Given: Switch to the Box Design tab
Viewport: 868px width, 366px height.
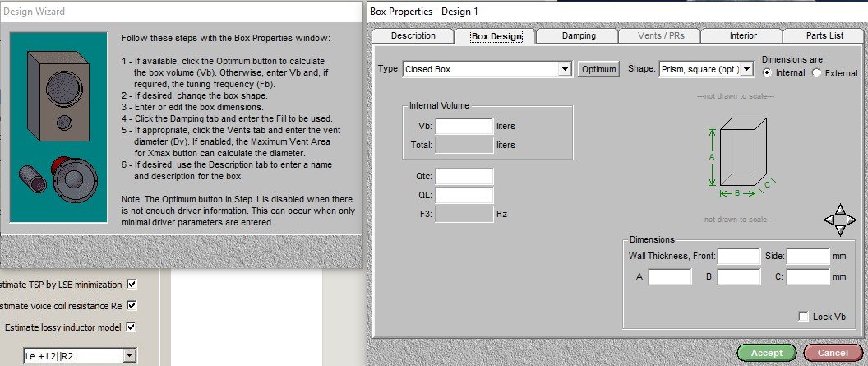Looking at the screenshot, I should [x=496, y=36].
